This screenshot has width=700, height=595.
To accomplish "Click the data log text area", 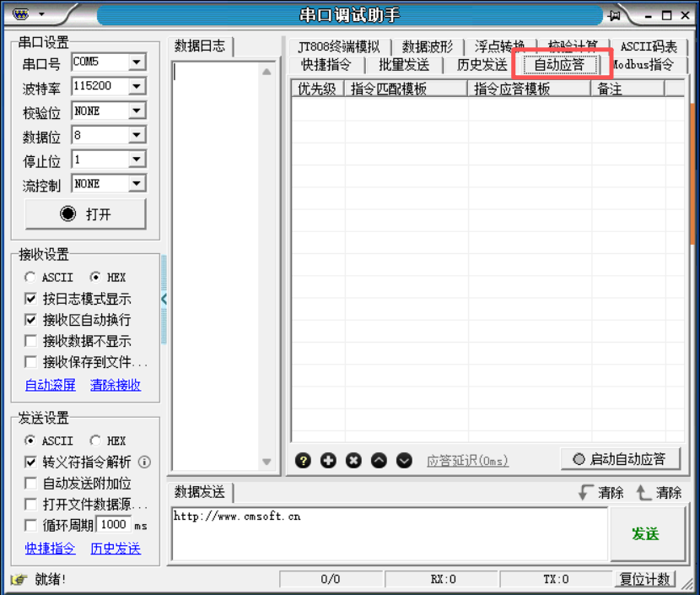I will (215, 266).
